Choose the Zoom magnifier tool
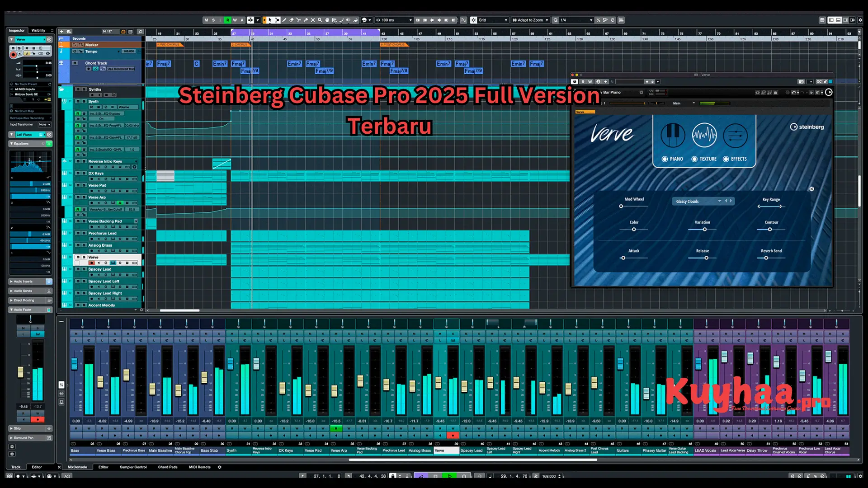The height and width of the screenshot is (488, 868). point(319,20)
